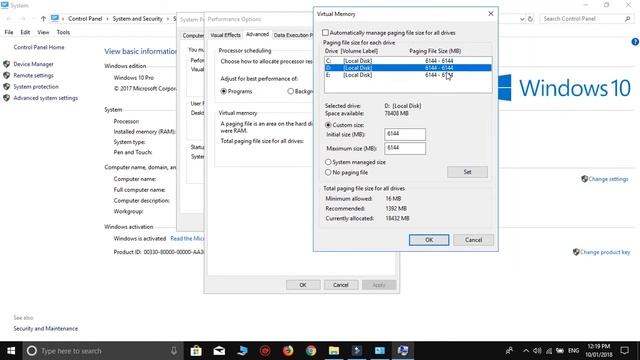Expand address bar history dropdown

[522, 19]
